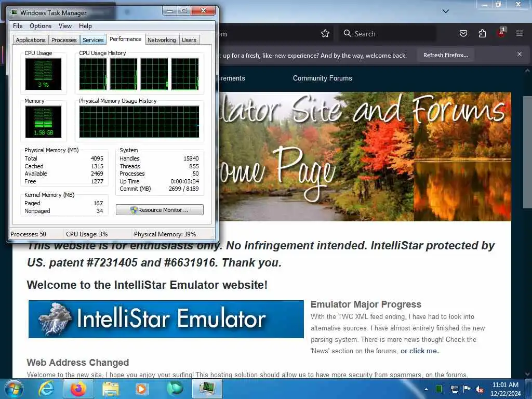Bookmark this page with the star icon
The width and height of the screenshot is (532, 399).
(325, 34)
